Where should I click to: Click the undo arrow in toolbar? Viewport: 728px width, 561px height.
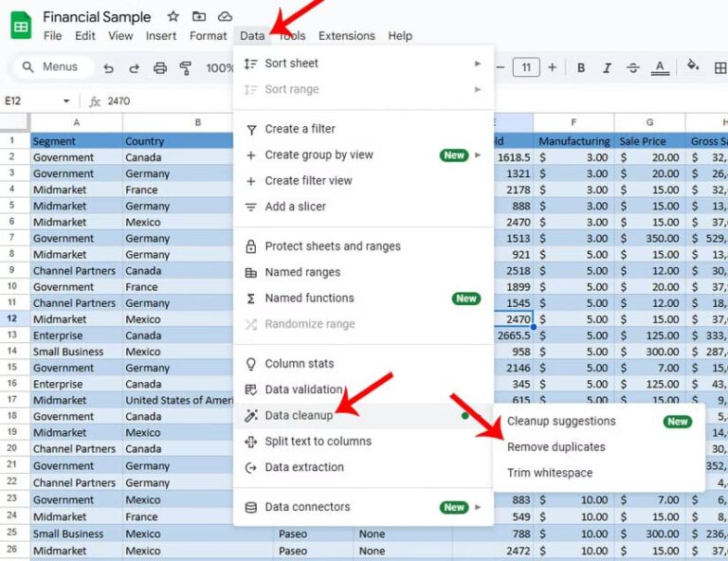[109, 68]
